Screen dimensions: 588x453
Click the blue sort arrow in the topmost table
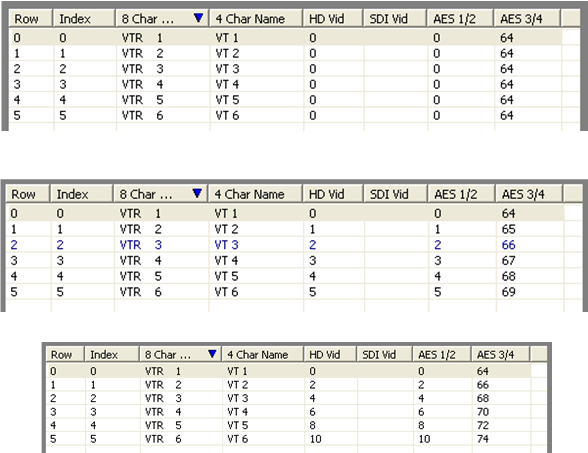pyautogui.click(x=198, y=18)
